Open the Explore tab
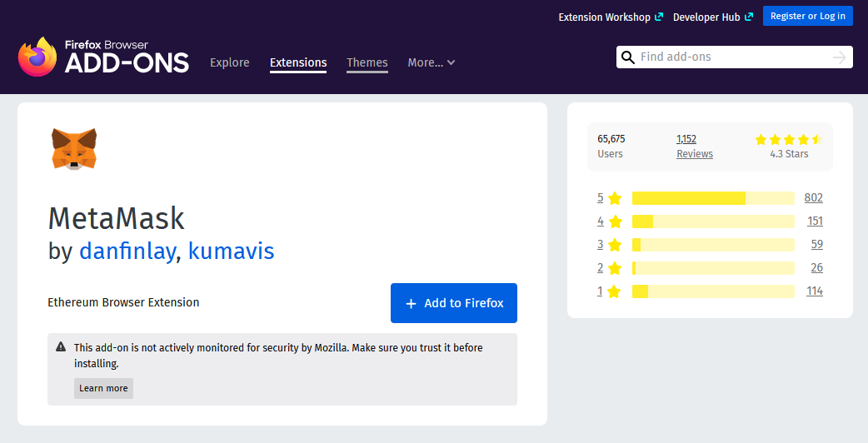The height and width of the screenshot is (443, 868). pos(230,62)
